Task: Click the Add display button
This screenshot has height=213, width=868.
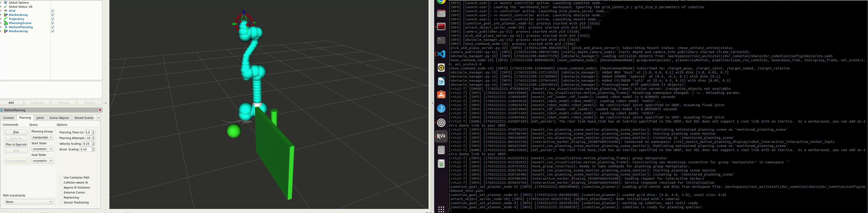Action: pos(11,103)
